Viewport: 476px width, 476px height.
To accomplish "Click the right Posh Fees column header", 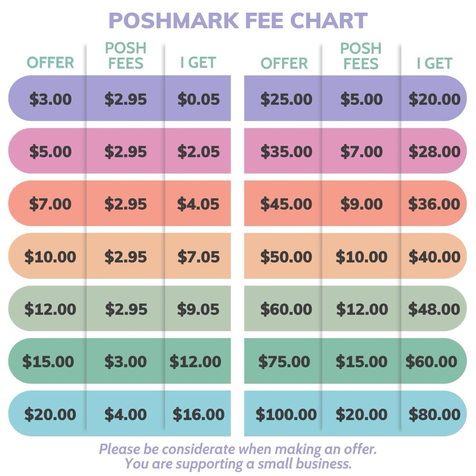I will [361, 56].
